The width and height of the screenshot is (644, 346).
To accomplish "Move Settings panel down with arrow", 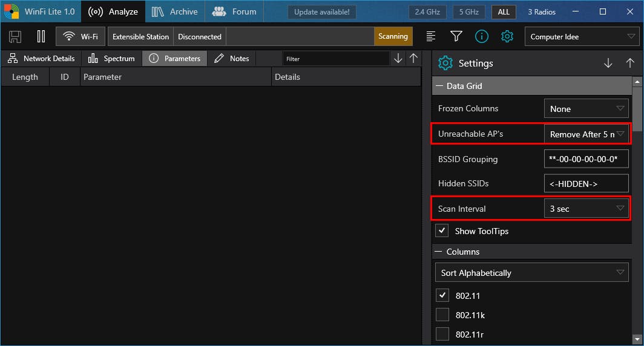I will point(608,63).
